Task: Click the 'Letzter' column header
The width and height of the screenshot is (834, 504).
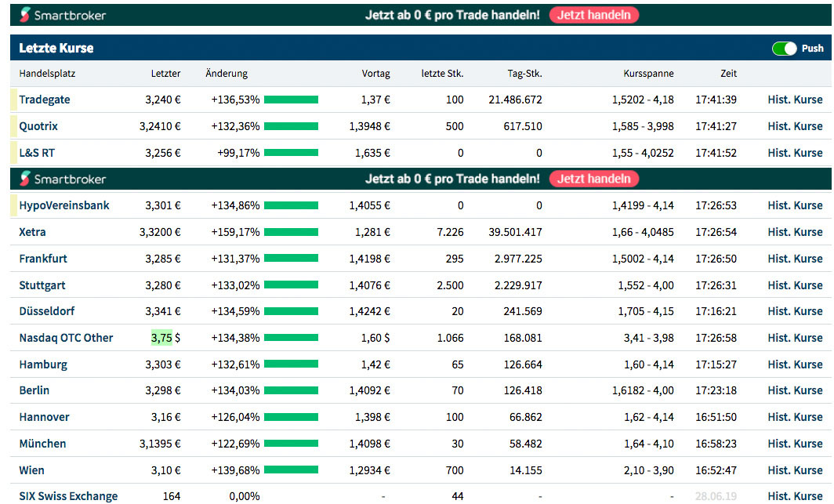Action: pyautogui.click(x=165, y=74)
